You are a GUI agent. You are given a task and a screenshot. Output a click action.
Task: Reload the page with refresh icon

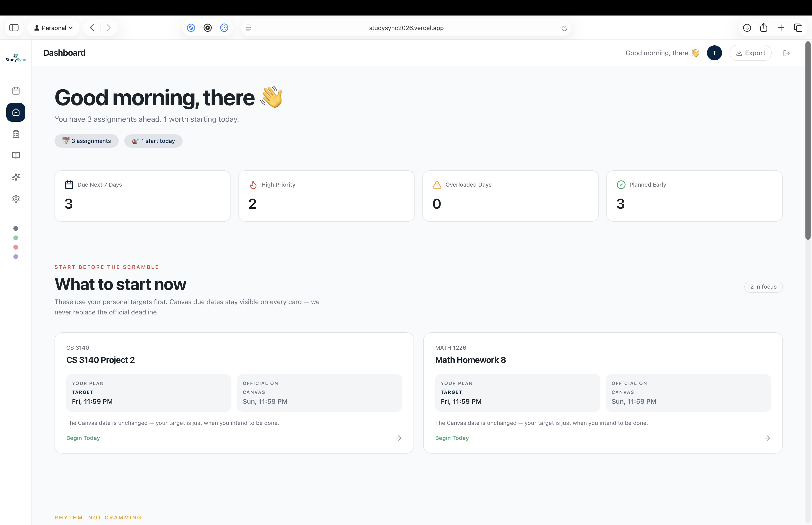point(564,28)
